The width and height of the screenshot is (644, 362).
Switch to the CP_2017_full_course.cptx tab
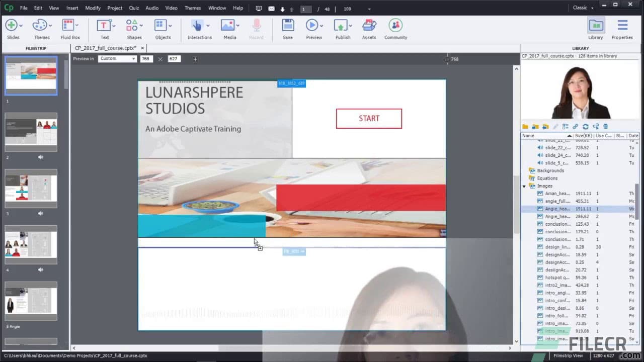(105, 48)
